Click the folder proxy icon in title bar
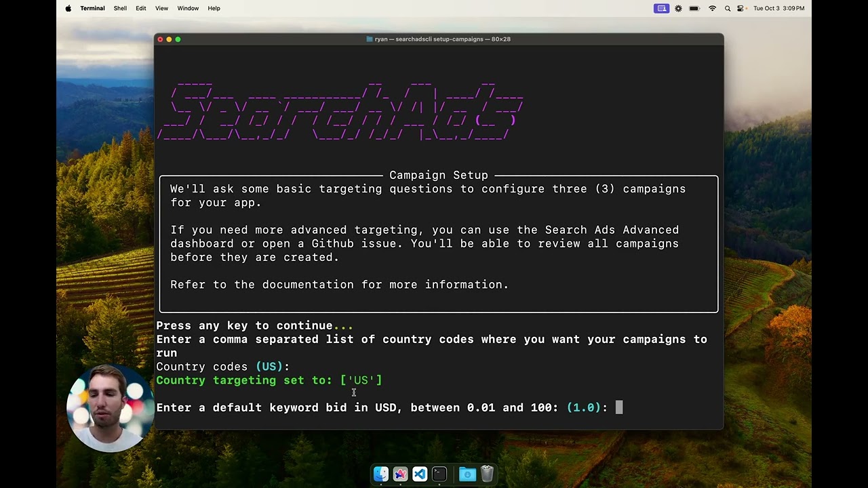The height and width of the screenshot is (488, 868). pos(370,39)
